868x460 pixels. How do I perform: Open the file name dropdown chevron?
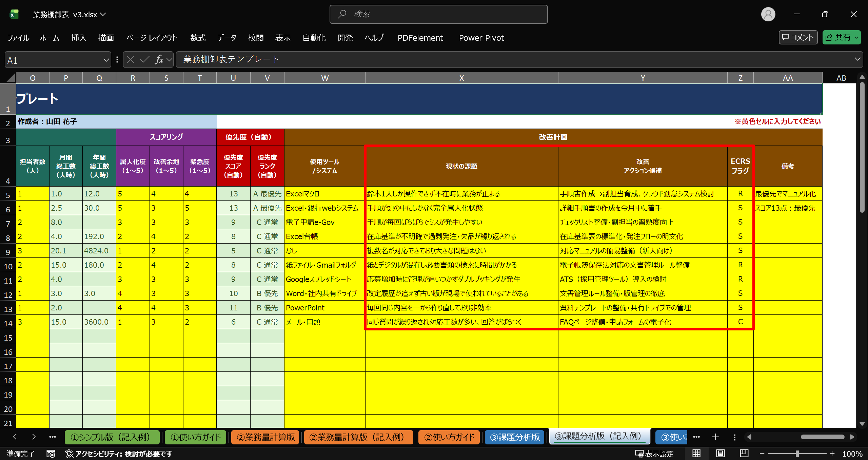[x=103, y=15]
